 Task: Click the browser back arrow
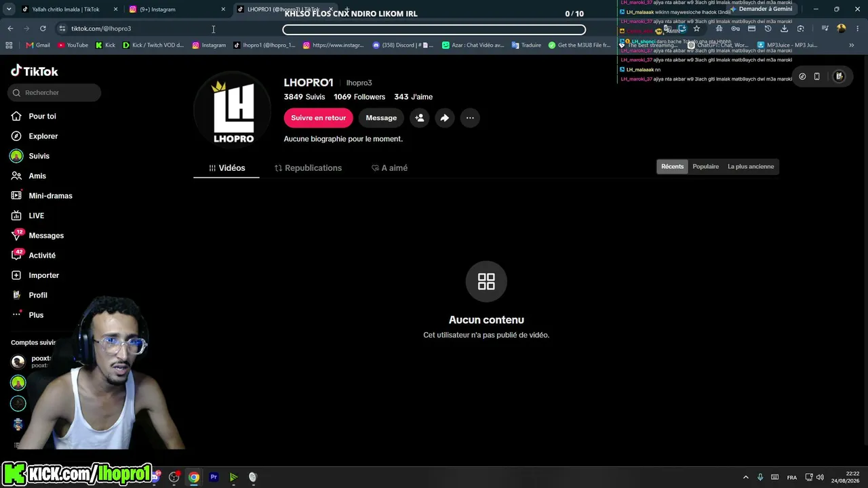tap(10, 28)
